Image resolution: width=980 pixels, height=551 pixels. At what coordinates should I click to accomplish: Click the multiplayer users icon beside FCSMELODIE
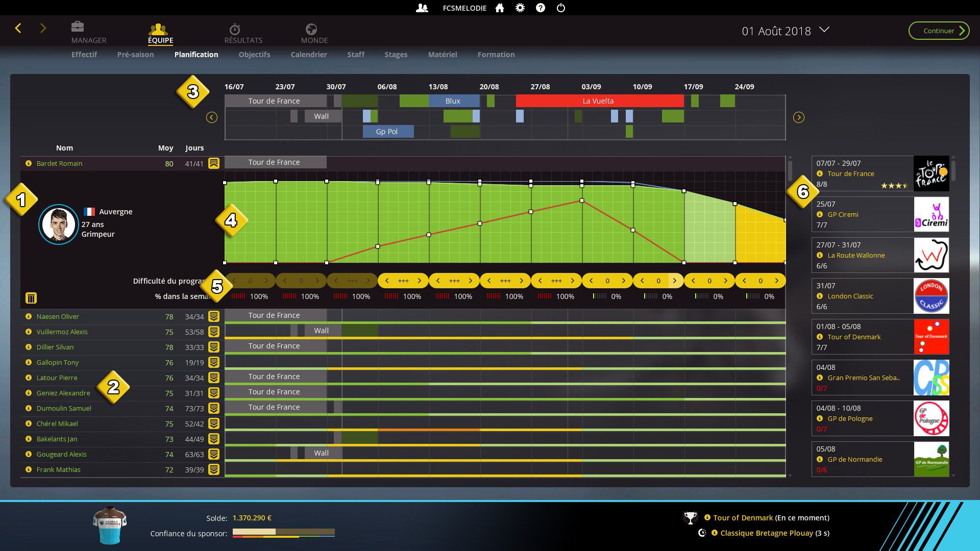point(422,8)
